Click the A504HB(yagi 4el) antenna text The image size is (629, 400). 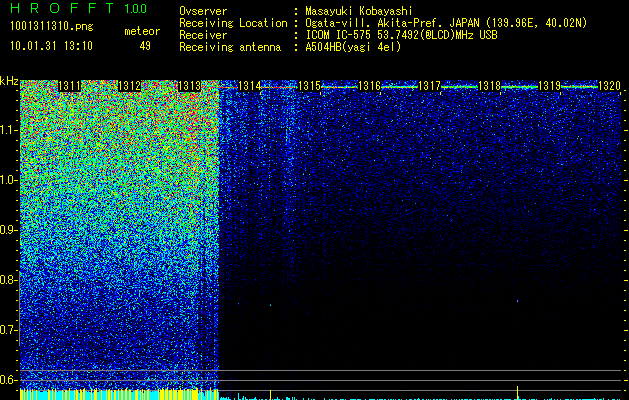point(353,47)
